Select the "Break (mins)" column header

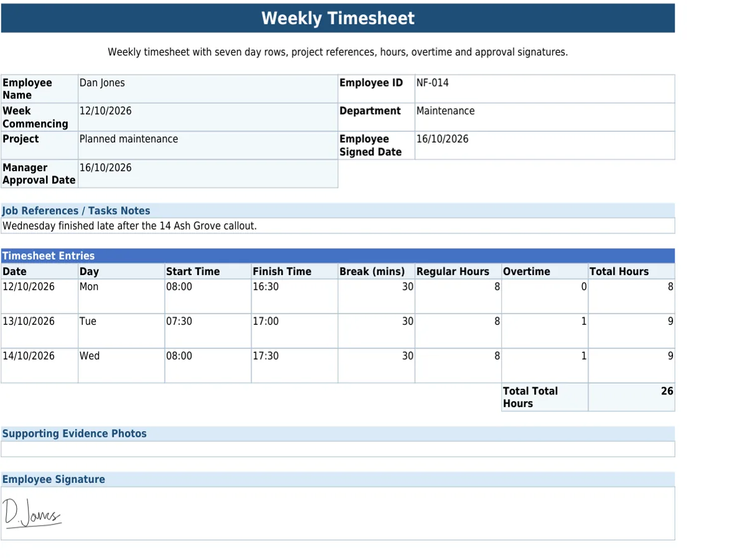pyautogui.click(x=377, y=271)
